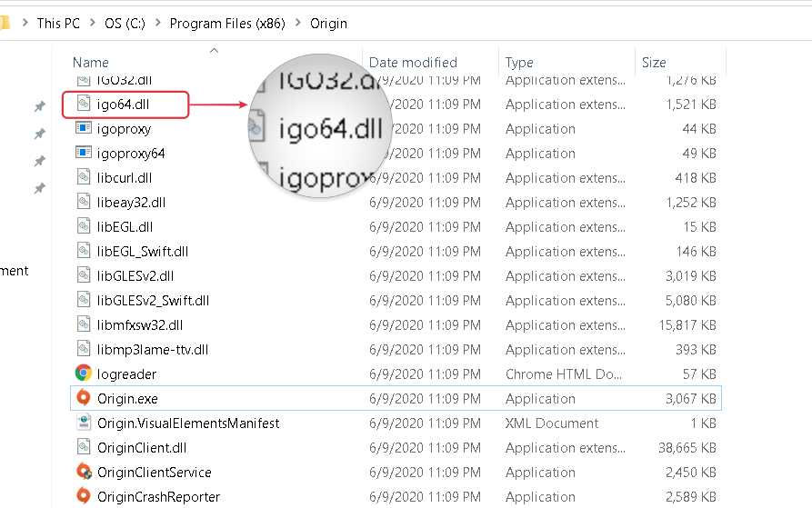This screenshot has width=812, height=508.
Task: Select the libeay32.dll file name
Action: click(131, 203)
